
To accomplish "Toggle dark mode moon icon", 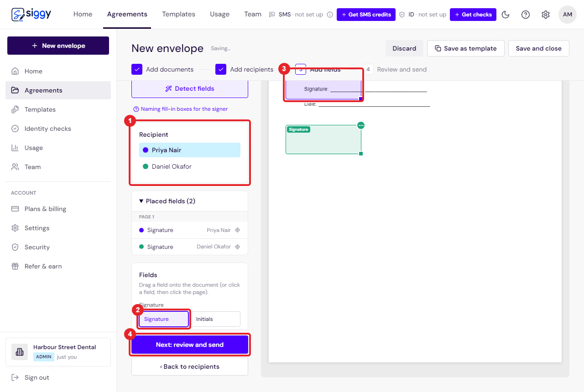I will point(506,15).
